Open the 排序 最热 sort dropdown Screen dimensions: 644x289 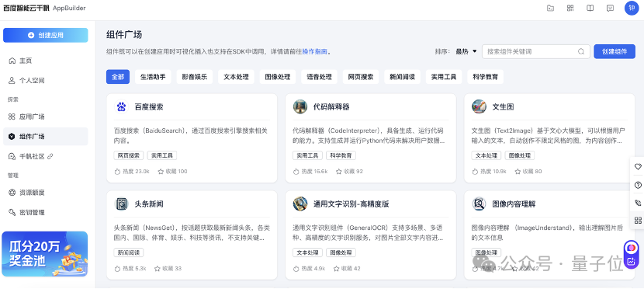pos(466,52)
